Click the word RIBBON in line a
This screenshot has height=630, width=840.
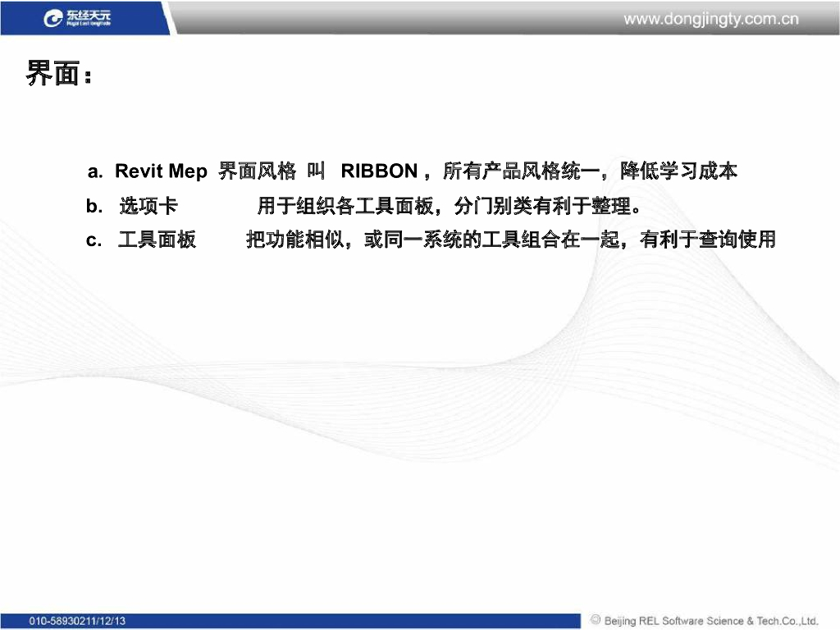pyautogui.click(x=379, y=171)
